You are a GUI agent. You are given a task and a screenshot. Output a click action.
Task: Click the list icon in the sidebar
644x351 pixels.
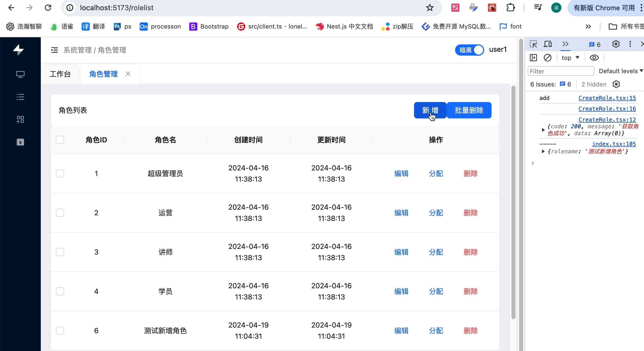[x=20, y=97]
